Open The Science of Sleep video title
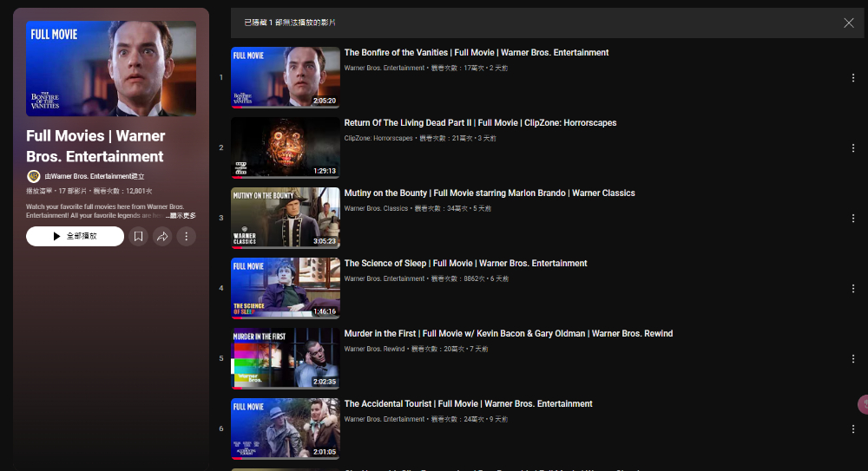This screenshot has height=471, width=868. pyautogui.click(x=465, y=264)
